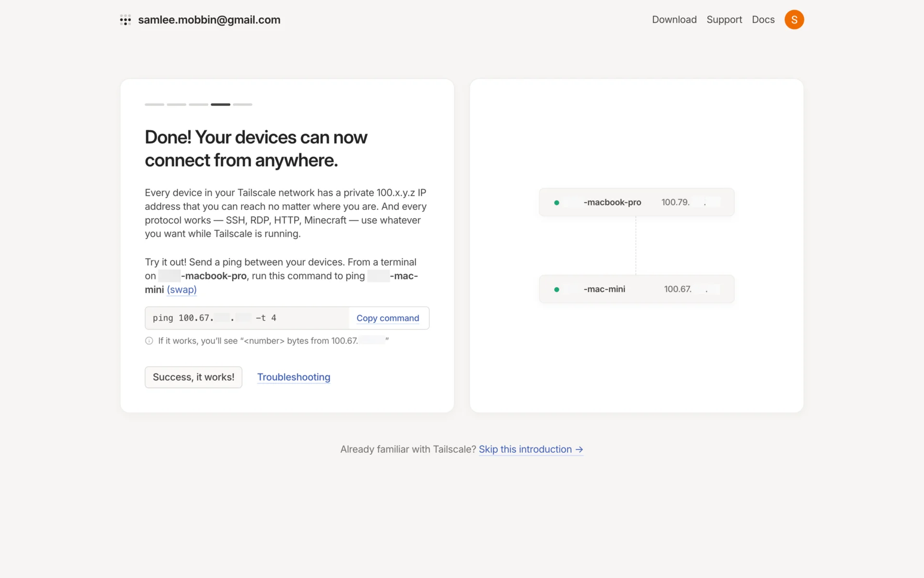Viewport: 924px width, 578px height.
Task: Jump to the first onboarding step indicator
Action: coord(154,105)
